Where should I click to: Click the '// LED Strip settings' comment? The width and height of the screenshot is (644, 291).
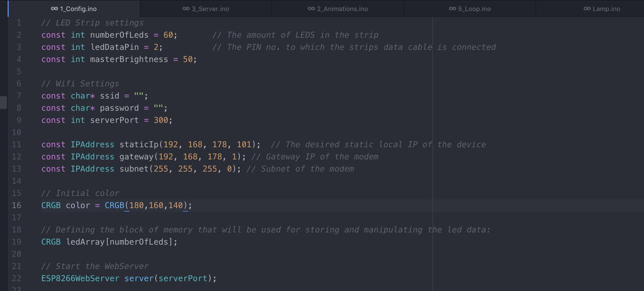[x=92, y=23]
